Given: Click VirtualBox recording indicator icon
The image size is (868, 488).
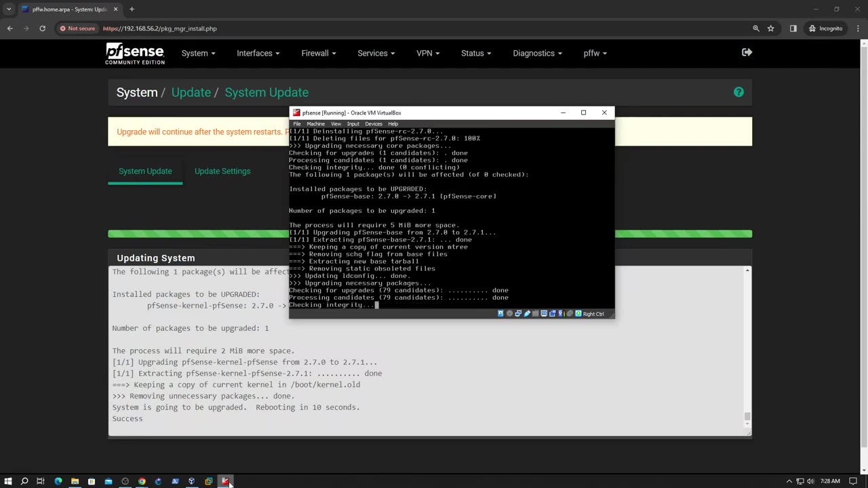Looking at the screenshot, I should pos(553,314).
